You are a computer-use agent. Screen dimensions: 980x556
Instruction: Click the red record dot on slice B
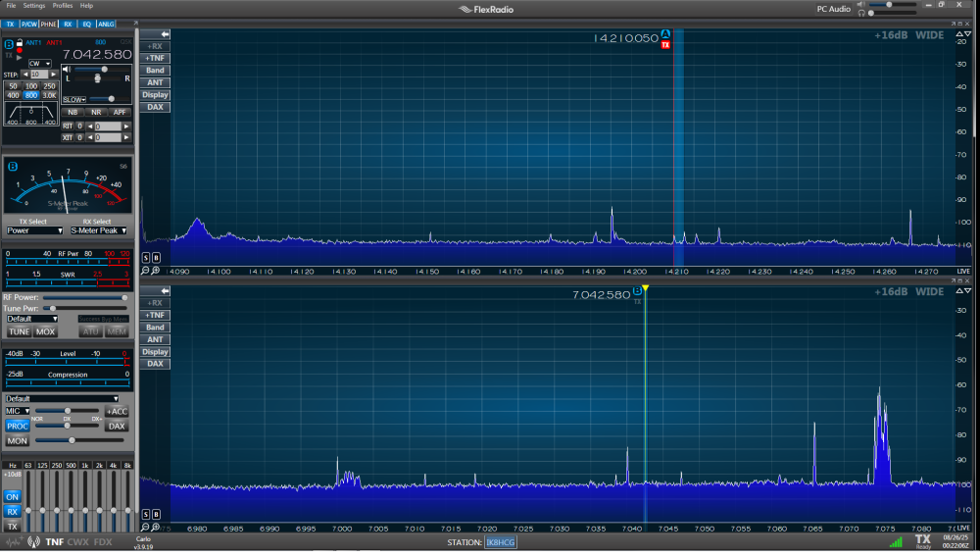(20, 50)
